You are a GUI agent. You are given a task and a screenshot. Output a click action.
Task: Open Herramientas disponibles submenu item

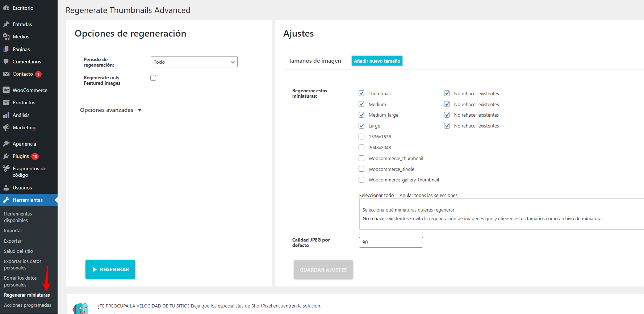18,217
